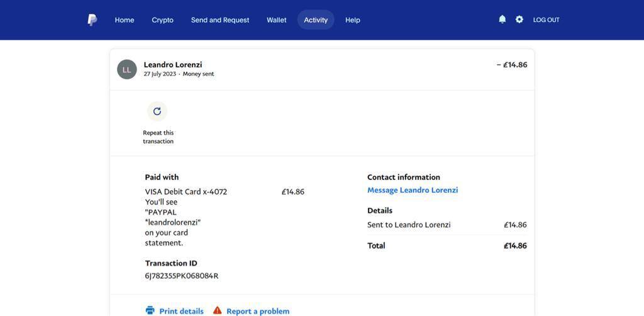The image size is (644, 316).
Task: Select the Activity tab
Action: 316,20
